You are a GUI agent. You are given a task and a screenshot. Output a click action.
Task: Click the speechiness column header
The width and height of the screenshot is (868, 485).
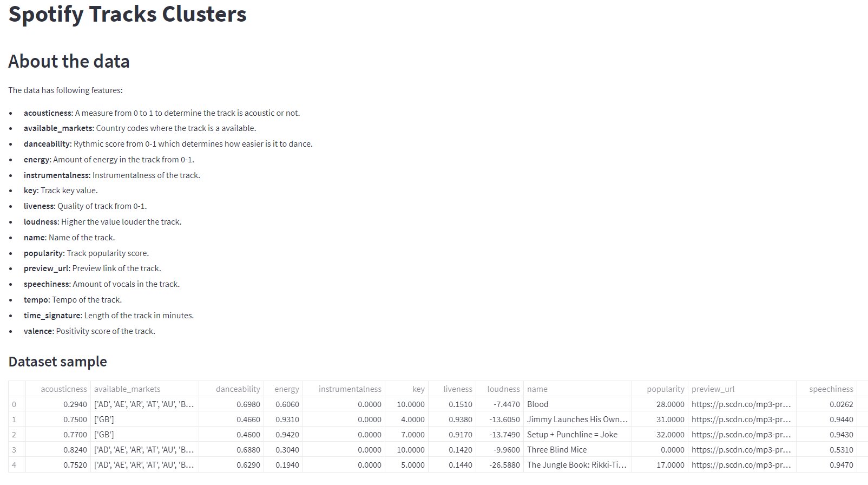pos(831,389)
